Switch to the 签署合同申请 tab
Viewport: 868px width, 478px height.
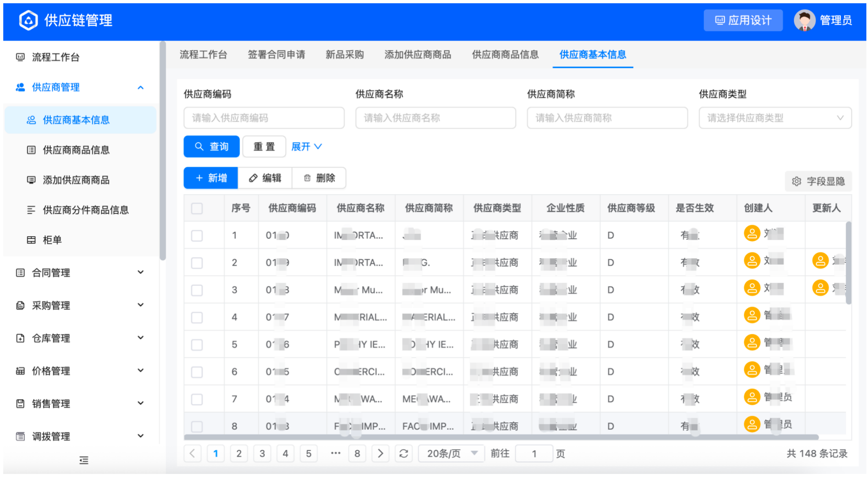[x=277, y=55]
